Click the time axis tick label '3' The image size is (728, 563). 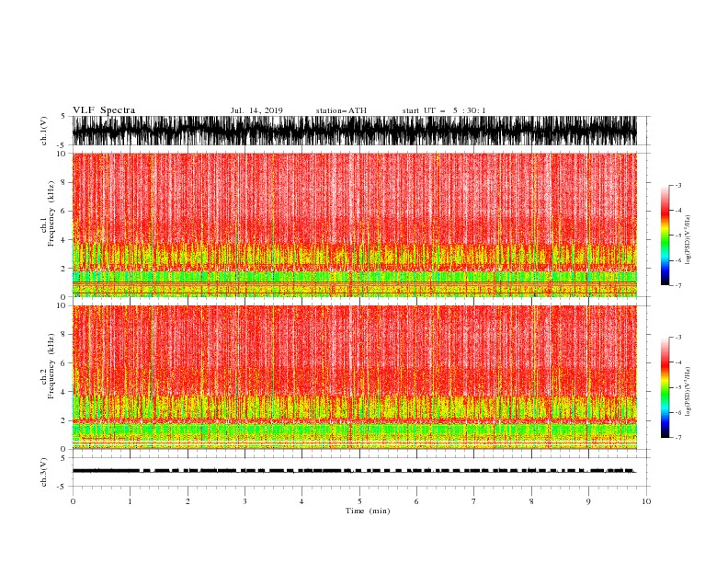coord(245,501)
